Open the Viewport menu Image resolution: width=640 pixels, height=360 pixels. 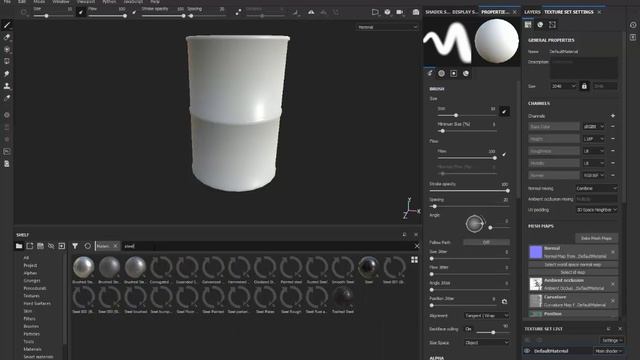pyautogui.click(x=85, y=2)
